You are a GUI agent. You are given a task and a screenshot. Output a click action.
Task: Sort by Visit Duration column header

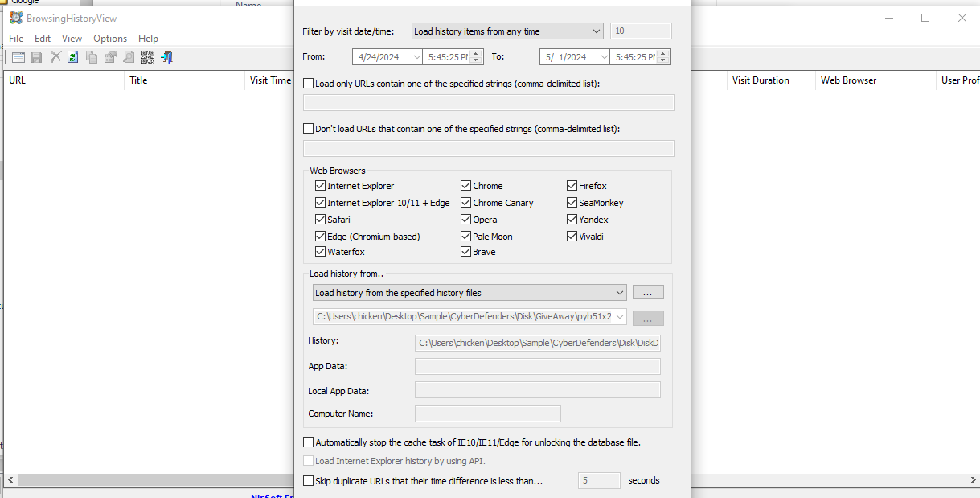(771, 80)
